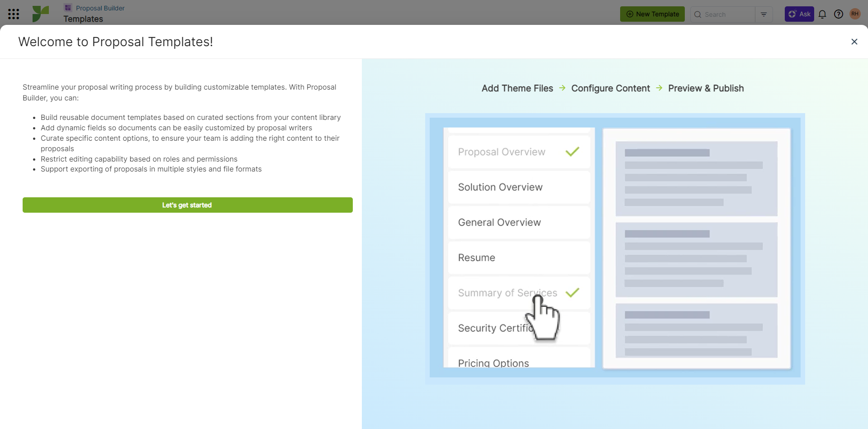Click the Let's get started button
Viewport: 868px width, 429px height.
(x=188, y=205)
